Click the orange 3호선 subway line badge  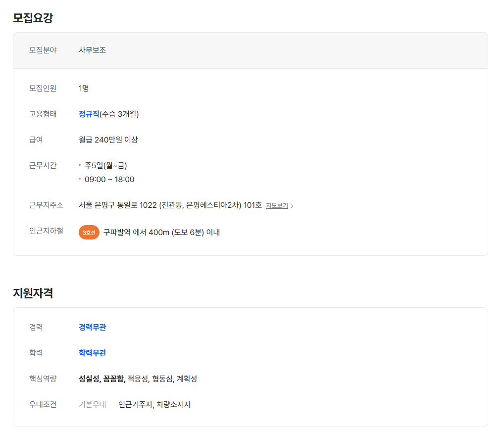tap(89, 232)
